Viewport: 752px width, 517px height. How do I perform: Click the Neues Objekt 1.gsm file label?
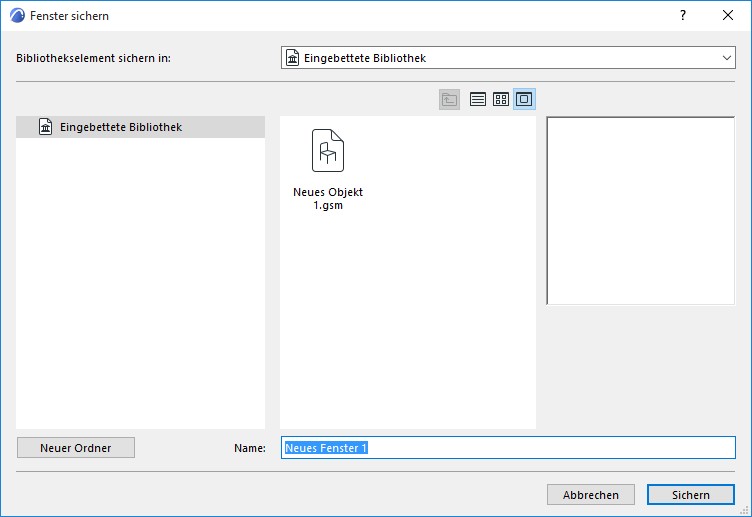328,199
